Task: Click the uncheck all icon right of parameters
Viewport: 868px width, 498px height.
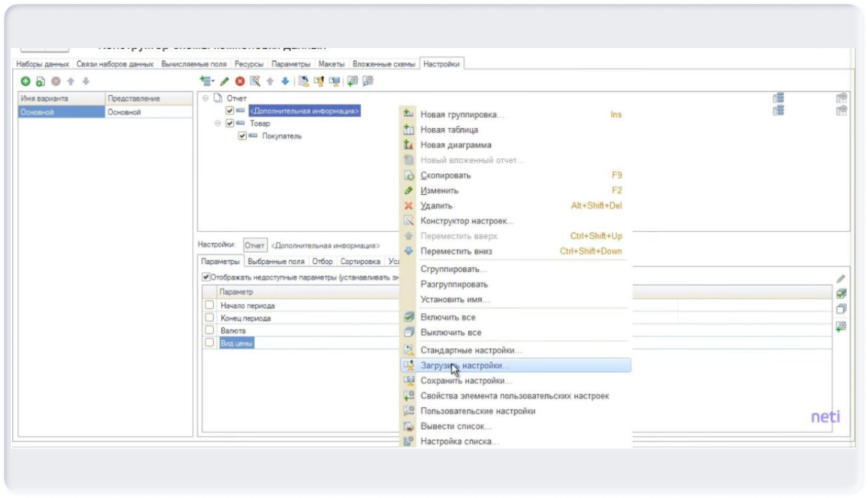Action: (x=841, y=310)
